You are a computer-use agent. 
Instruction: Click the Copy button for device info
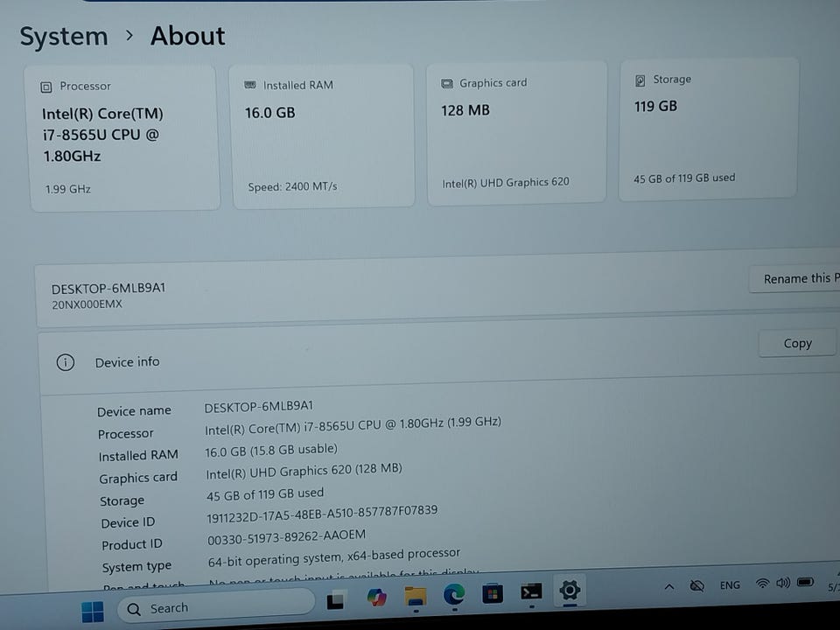click(x=798, y=343)
